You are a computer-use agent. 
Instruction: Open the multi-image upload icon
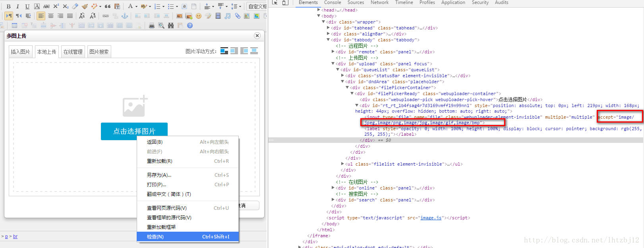click(189, 16)
